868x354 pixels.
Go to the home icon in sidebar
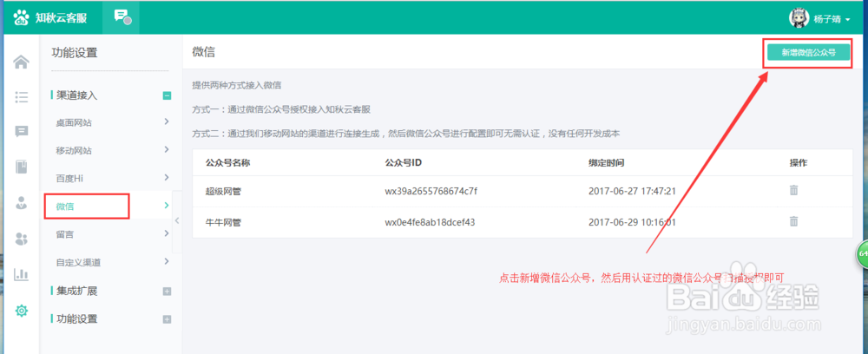(x=21, y=62)
